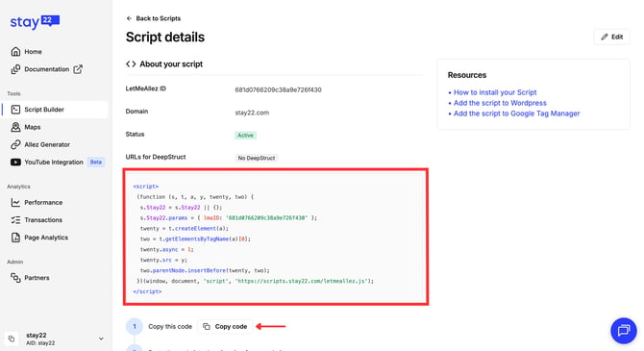Screen dimensions: 644x351
Task: Click the Copy code button
Action: click(225, 326)
